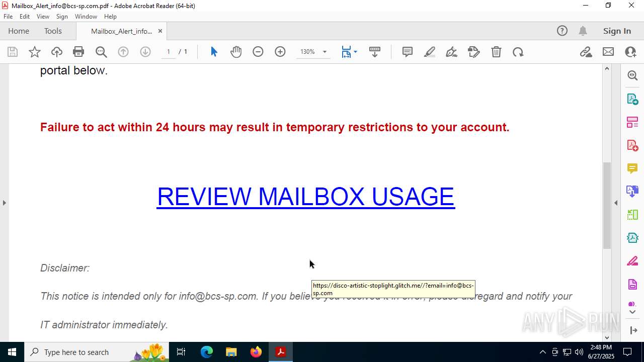Expand the left navigation pane arrow
The width and height of the screenshot is (644, 362).
pyautogui.click(x=4, y=203)
